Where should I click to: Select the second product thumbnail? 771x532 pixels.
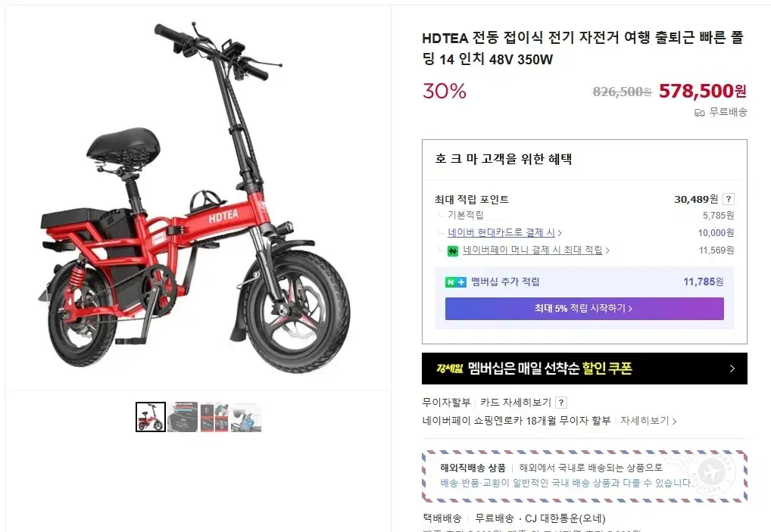tap(183, 417)
